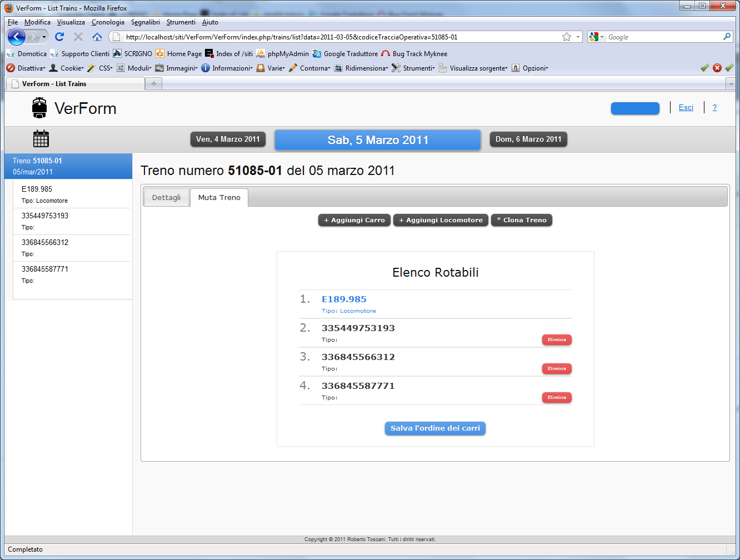Click the Visualizza sorgente toolbar item
Viewport: 740px width, 560px height.
pos(473,68)
